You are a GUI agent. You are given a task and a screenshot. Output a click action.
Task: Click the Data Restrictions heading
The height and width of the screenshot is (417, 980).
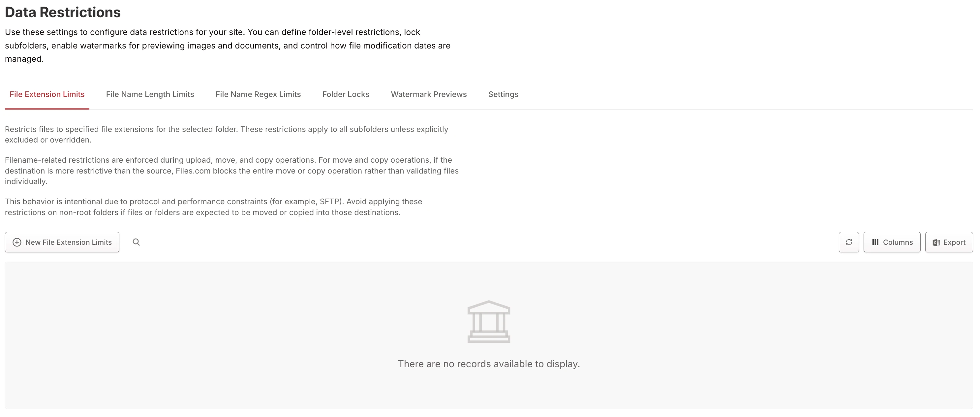(x=63, y=12)
